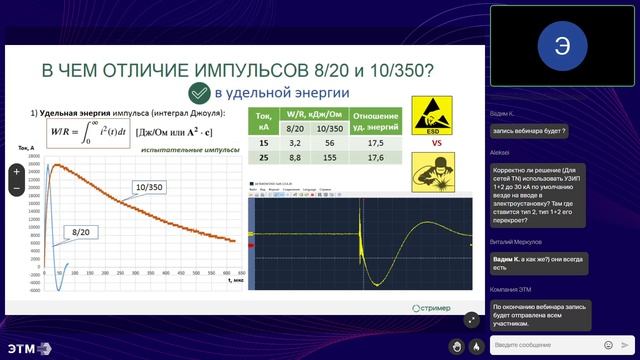Click the стример logo on slide
This screenshot has width=640, height=360.
(x=431, y=308)
